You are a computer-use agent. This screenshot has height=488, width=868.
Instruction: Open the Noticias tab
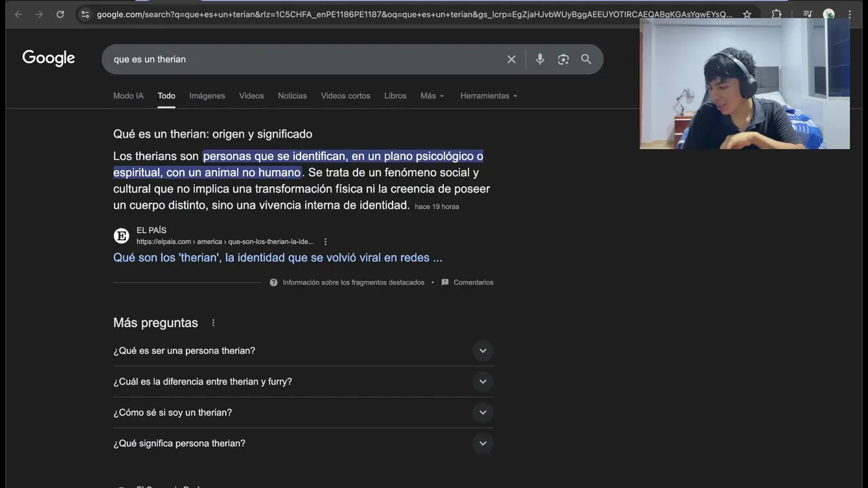[x=292, y=96]
